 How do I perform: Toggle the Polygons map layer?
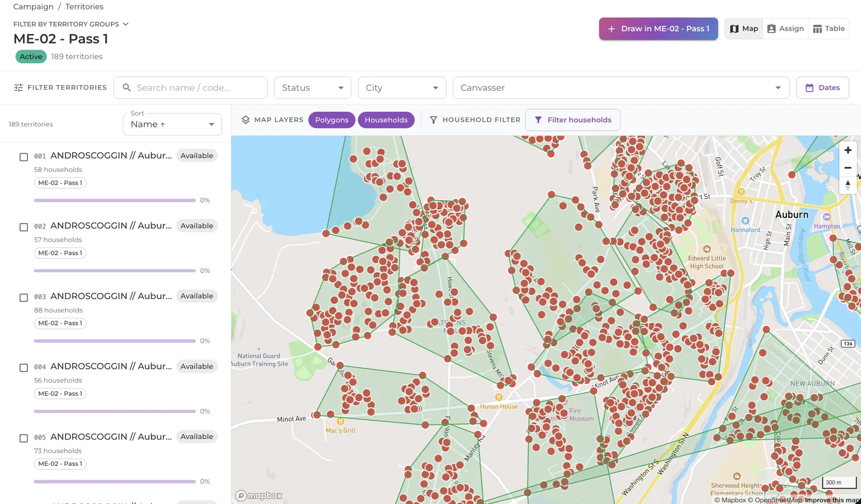(331, 120)
